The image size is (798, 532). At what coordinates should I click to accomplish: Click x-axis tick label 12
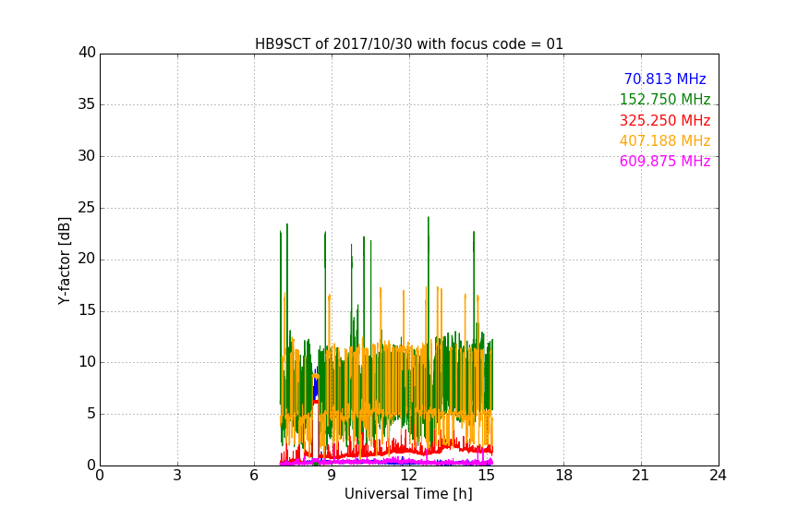(x=409, y=476)
